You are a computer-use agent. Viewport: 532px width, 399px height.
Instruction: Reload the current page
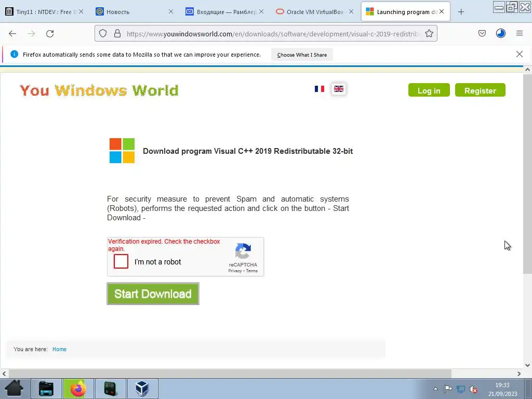click(50, 34)
